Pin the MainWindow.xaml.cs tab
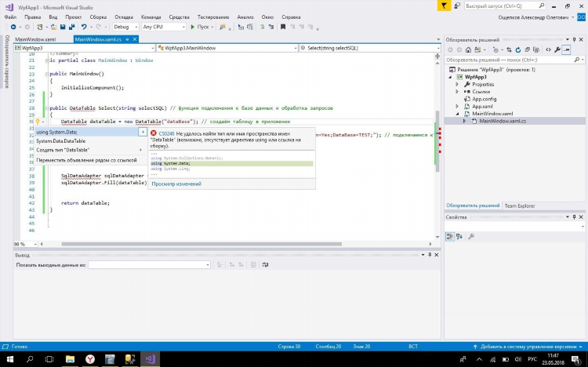This screenshot has height=367, width=588. 128,39
